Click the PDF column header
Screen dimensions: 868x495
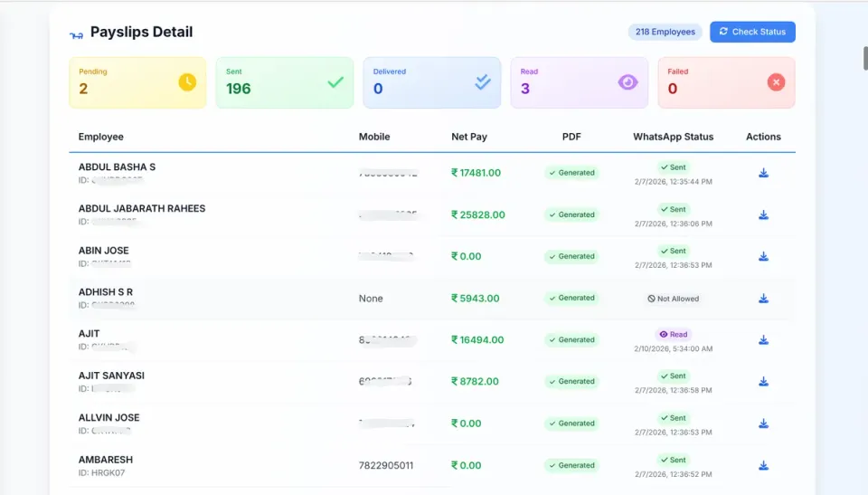click(571, 137)
